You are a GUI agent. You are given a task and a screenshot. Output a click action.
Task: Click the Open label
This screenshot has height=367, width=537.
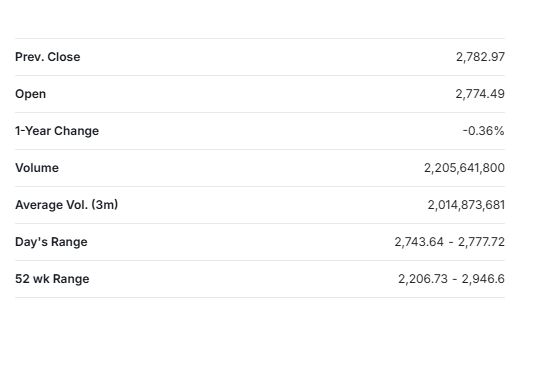30,94
